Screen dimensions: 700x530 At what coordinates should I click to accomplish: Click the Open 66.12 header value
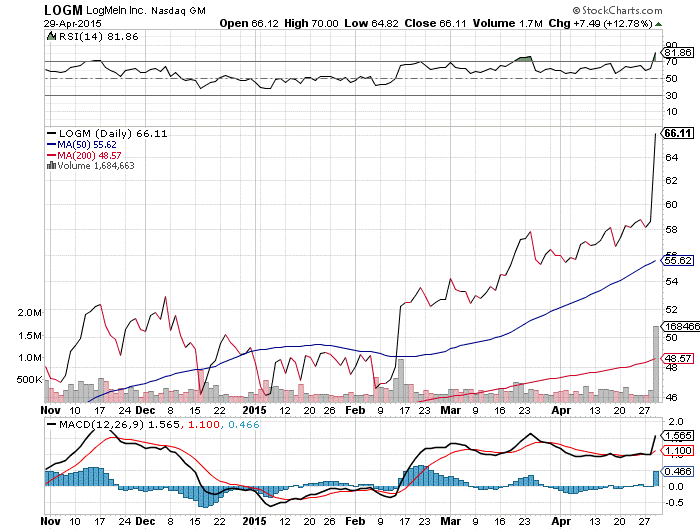[x=249, y=23]
